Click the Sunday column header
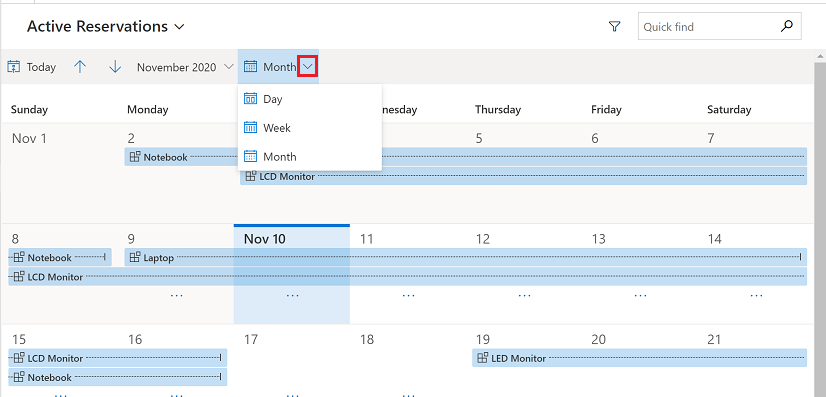 click(x=29, y=110)
